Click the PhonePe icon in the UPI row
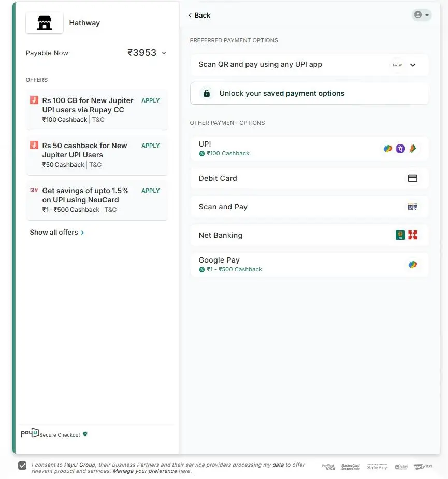The image size is (448, 479). pos(400,149)
